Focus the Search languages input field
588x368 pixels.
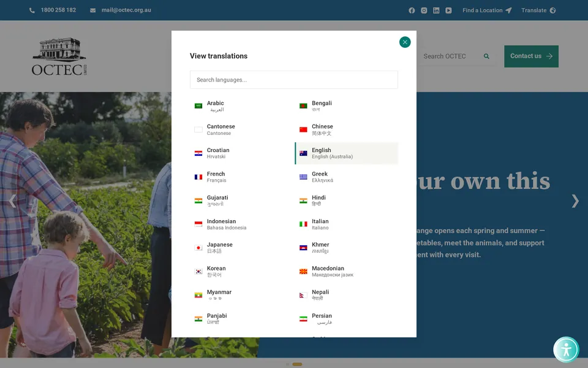point(293,80)
